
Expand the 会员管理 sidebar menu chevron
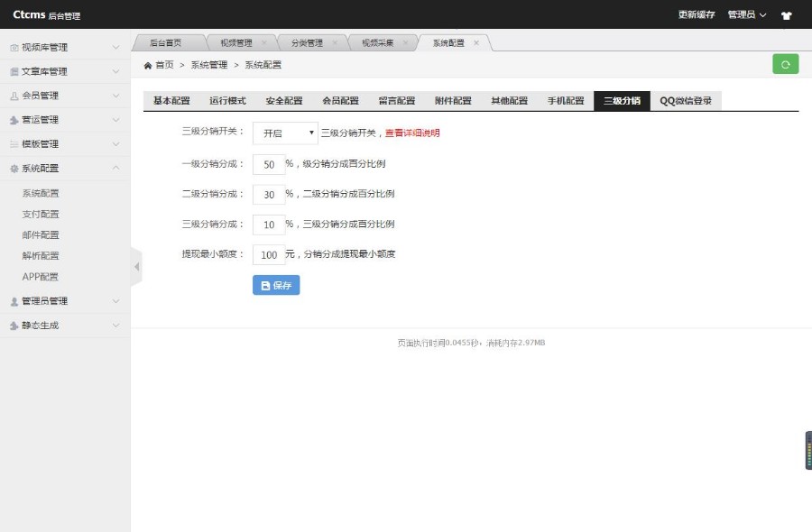115,95
